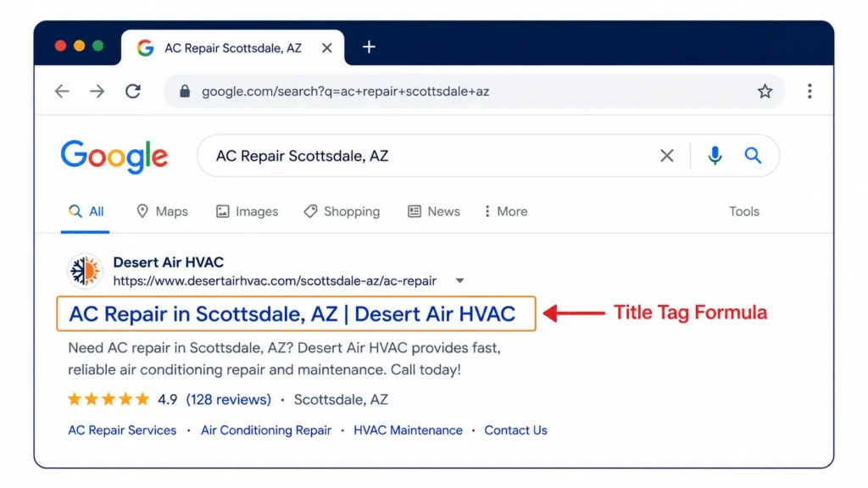Image resolution: width=868 pixels, height=488 pixels.
Task: Click the yellow minimize window button
Action: coord(79,46)
